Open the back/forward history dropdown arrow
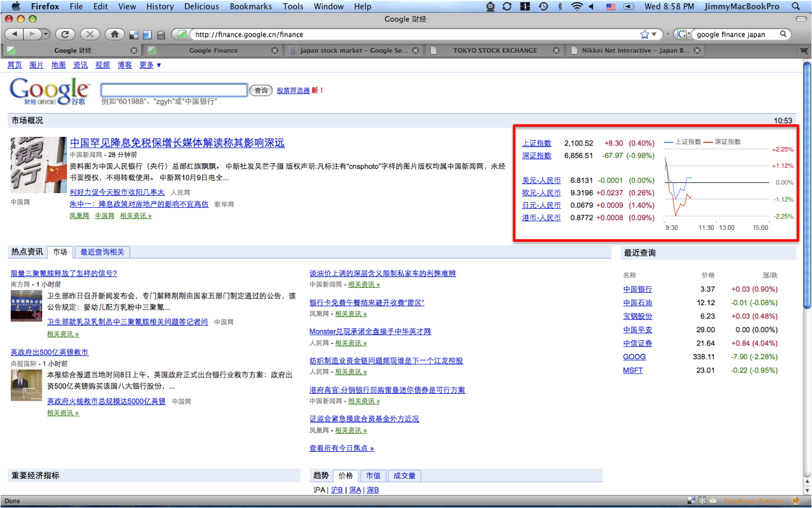The width and height of the screenshot is (812, 508). tap(45, 34)
